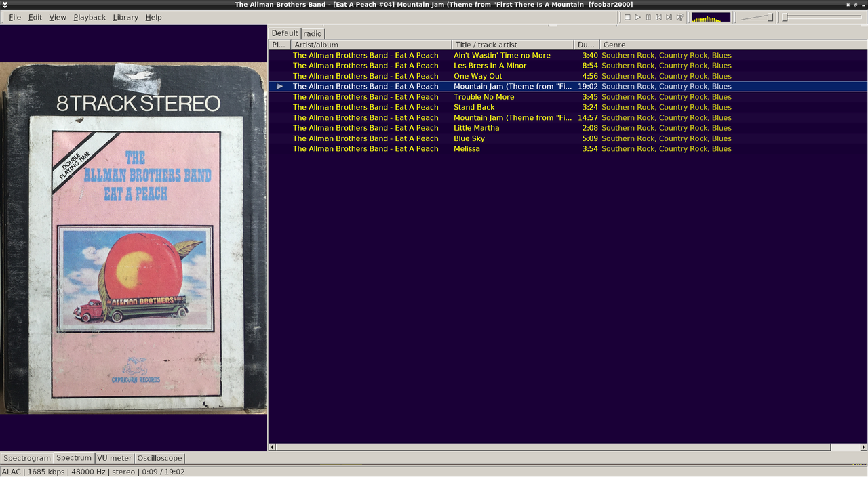Select the 19:02 Mountain Jam track
Viewport: 868px width, 477px height.
(568, 87)
